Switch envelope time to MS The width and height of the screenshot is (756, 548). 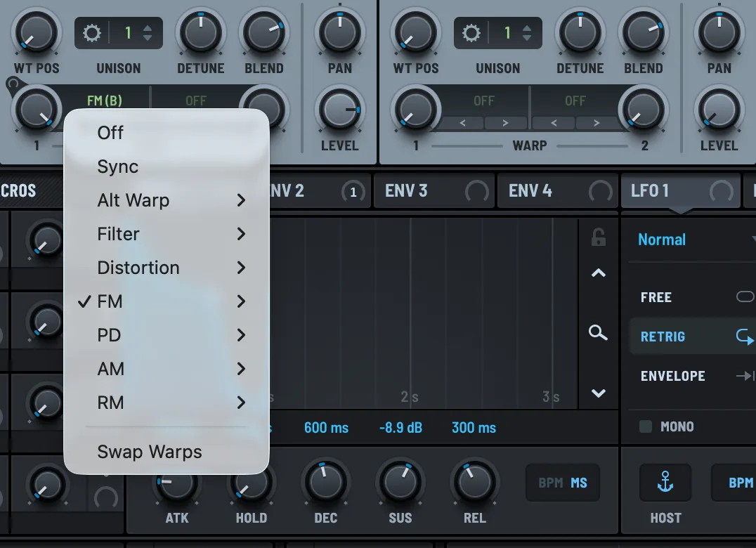click(x=579, y=483)
